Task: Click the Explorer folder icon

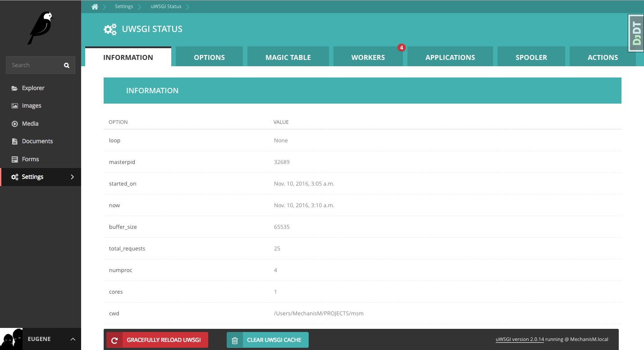Action: [15, 88]
